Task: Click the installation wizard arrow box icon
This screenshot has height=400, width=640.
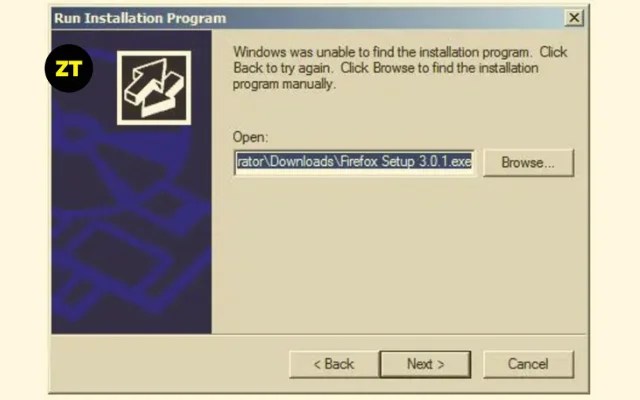Action: tap(154, 88)
